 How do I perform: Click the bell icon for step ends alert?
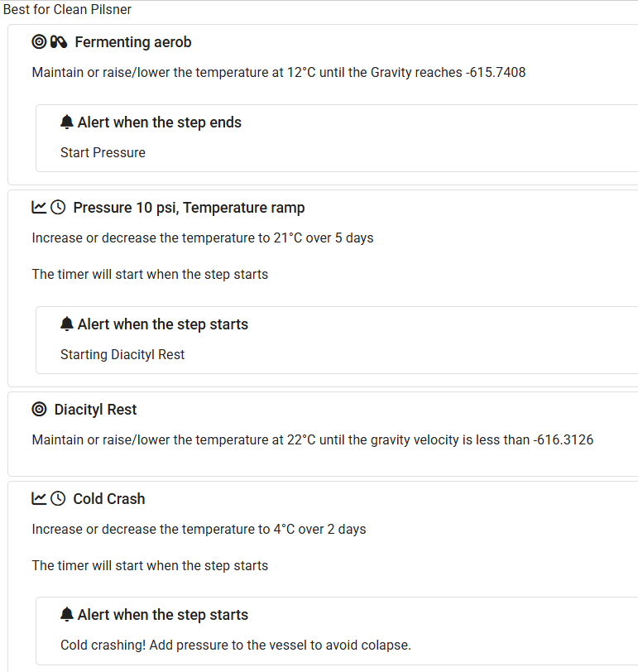point(67,122)
